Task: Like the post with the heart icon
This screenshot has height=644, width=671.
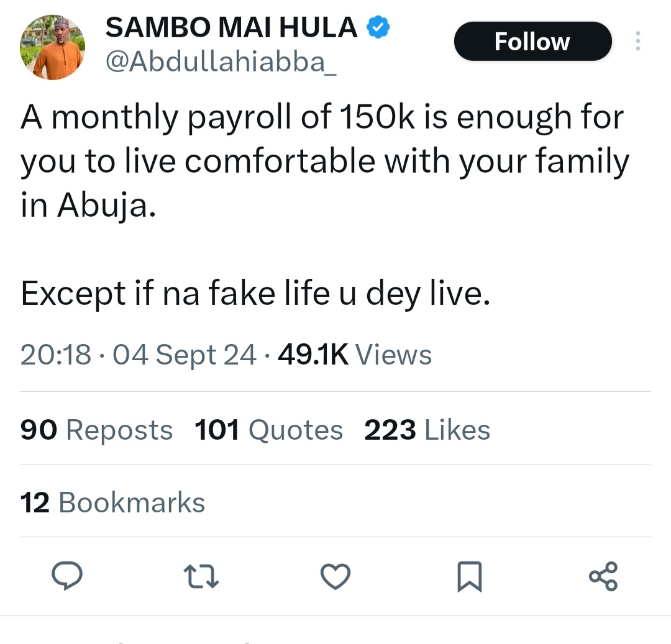Action: point(335,576)
